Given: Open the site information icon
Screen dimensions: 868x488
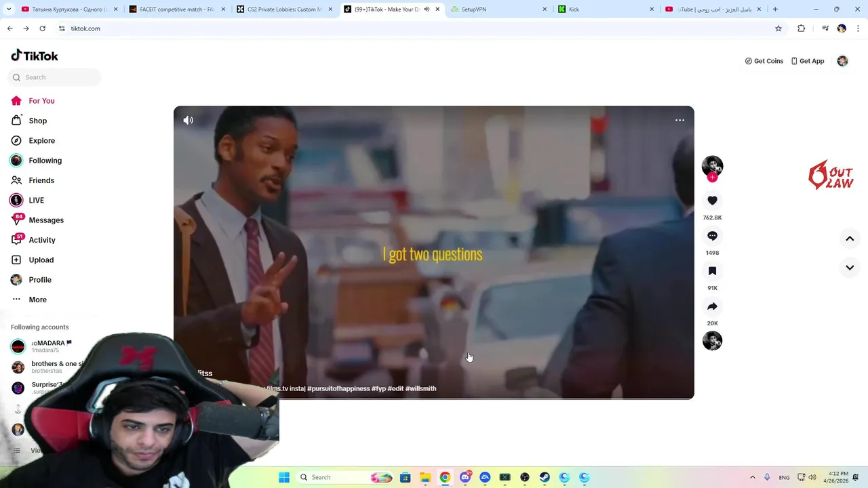Looking at the screenshot, I should pyautogui.click(x=62, y=28).
